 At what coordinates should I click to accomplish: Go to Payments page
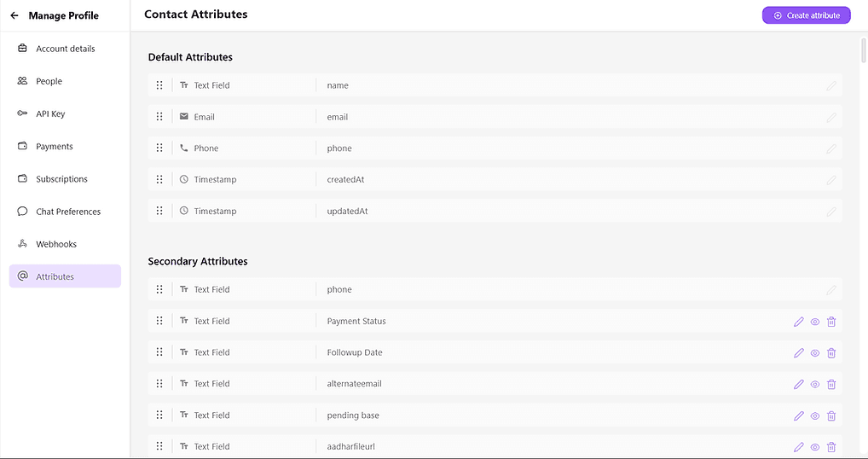(x=65, y=146)
